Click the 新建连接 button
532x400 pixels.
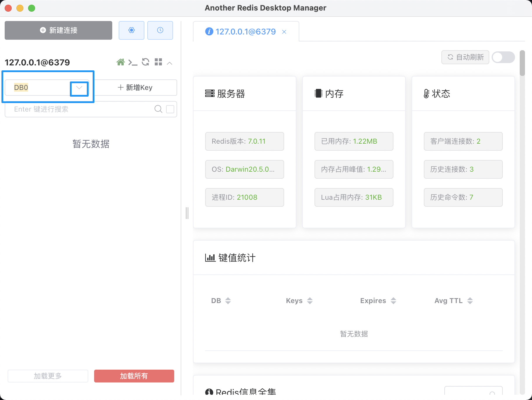(x=58, y=30)
